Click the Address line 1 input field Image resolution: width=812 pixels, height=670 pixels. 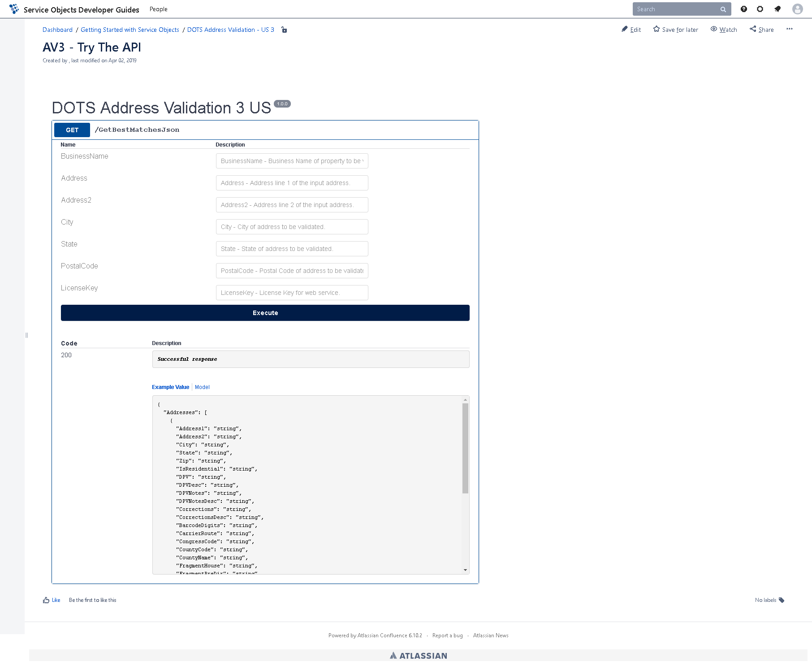coord(292,183)
